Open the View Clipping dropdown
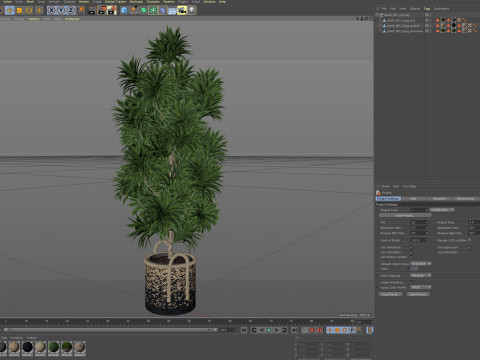The width and height of the screenshot is (480, 360). pyautogui.click(x=421, y=276)
